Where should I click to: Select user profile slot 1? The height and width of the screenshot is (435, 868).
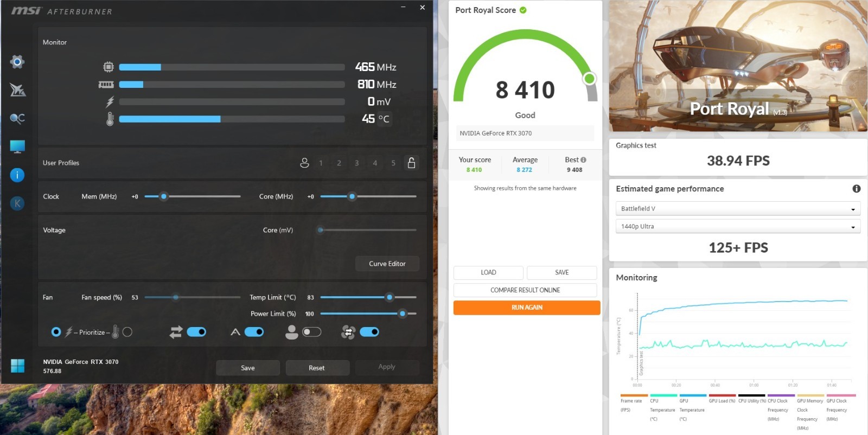321,163
